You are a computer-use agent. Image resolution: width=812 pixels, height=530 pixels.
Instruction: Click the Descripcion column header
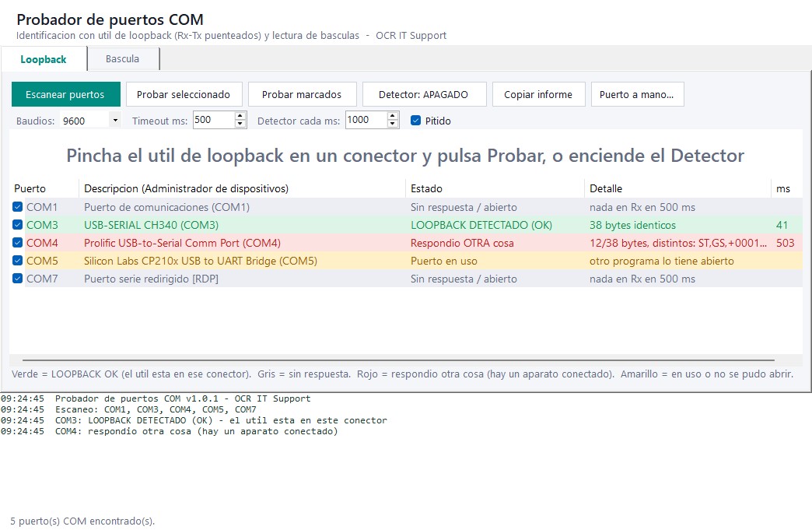click(242, 188)
